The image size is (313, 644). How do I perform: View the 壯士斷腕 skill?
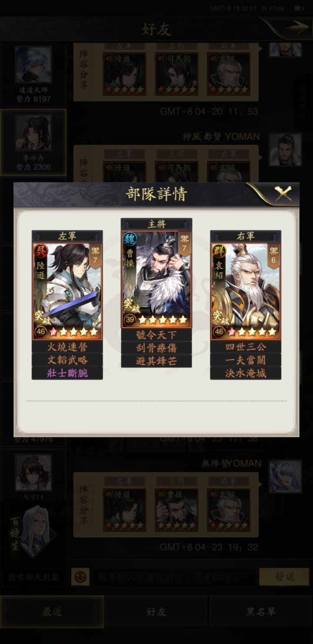pos(67,373)
